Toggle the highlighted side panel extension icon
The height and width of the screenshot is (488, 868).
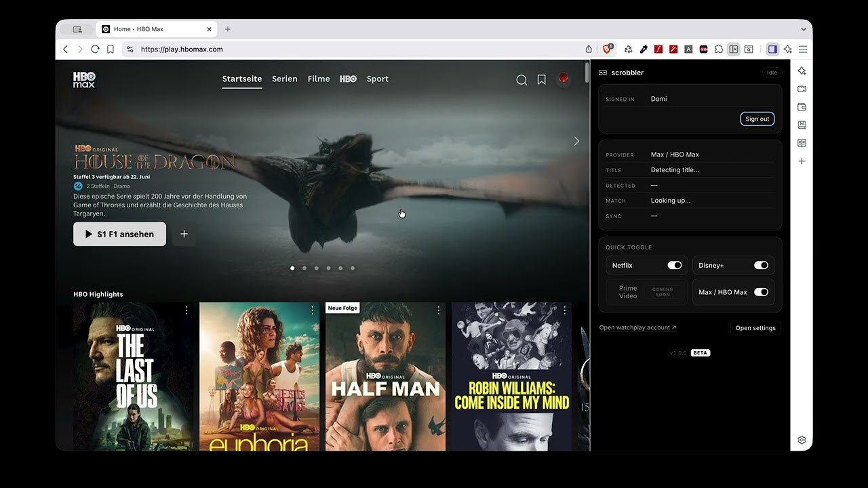coord(733,49)
